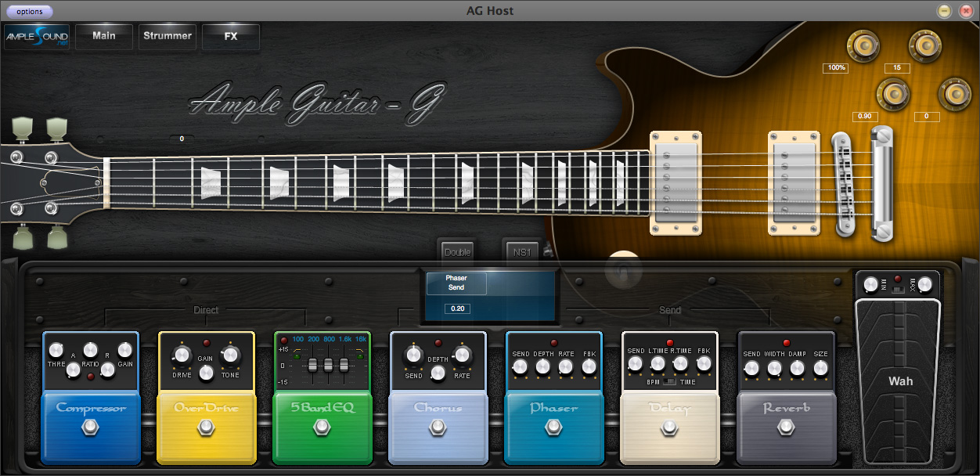Image resolution: width=980 pixels, height=476 pixels.
Task: Click the Phaser Send display label
Action: (x=456, y=283)
